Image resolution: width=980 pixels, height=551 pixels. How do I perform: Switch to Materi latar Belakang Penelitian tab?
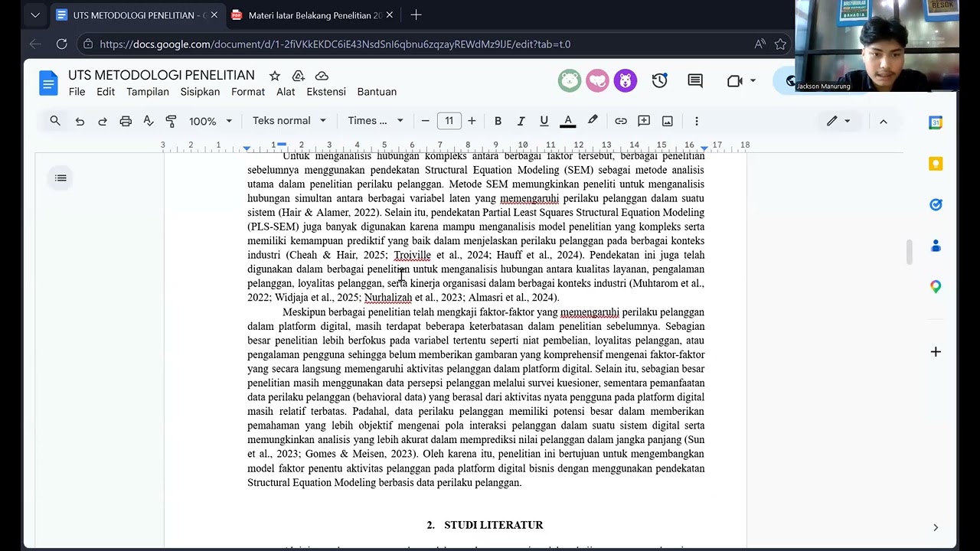tap(312, 15)
